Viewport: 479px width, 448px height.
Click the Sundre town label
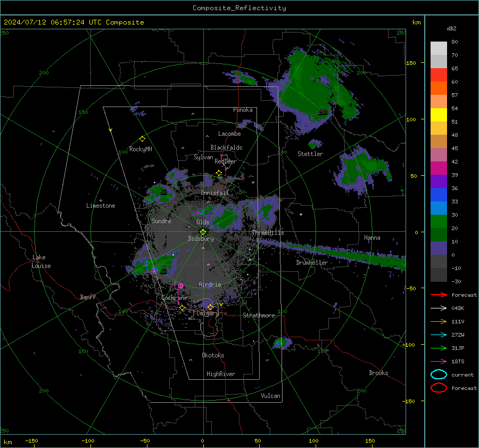(x=161, y=221)
